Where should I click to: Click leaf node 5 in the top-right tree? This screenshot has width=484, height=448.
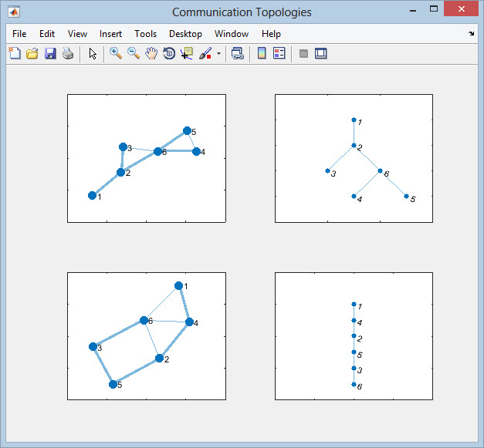point(406,196)
